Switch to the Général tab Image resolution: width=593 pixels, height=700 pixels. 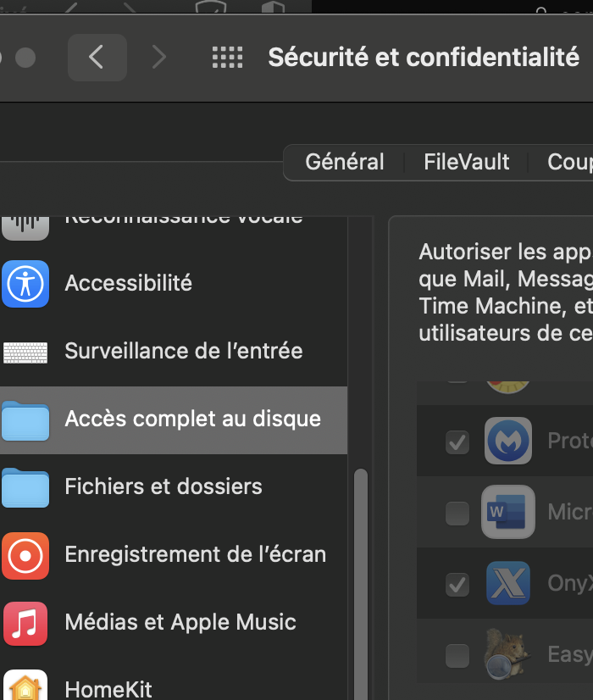point(345,162)
